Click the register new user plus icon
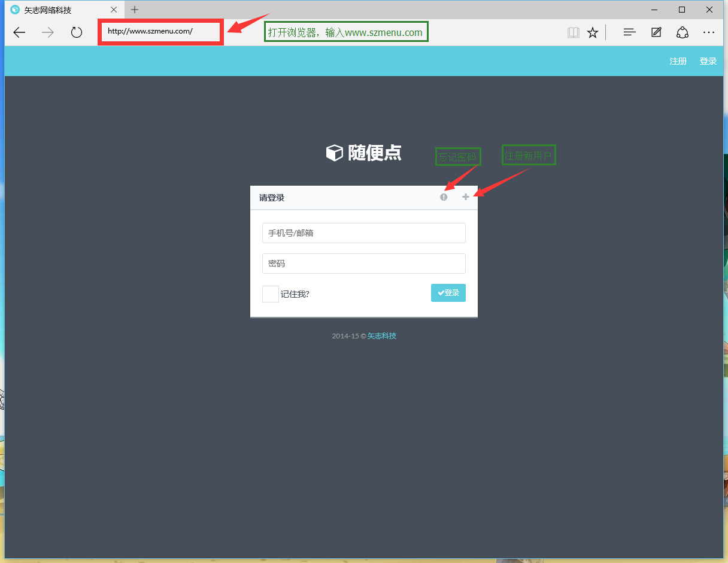This screenshot has height=563, width=728. pos(466,197)
